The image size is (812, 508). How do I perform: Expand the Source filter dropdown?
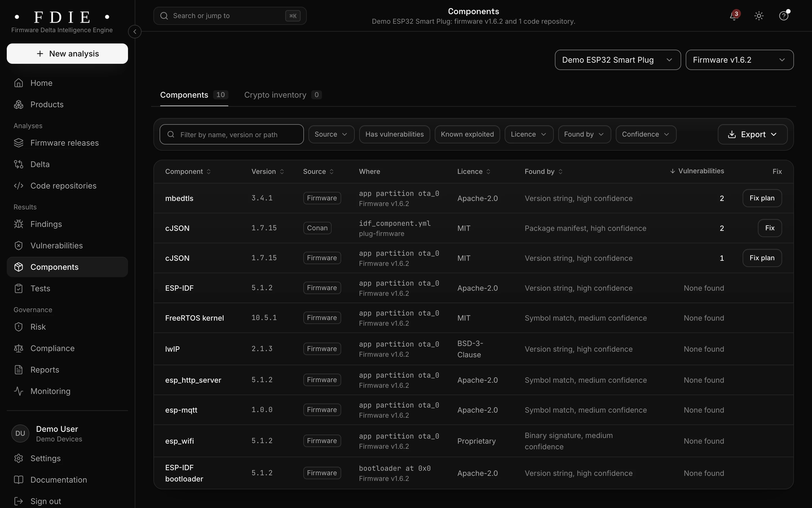click(331, 134)
